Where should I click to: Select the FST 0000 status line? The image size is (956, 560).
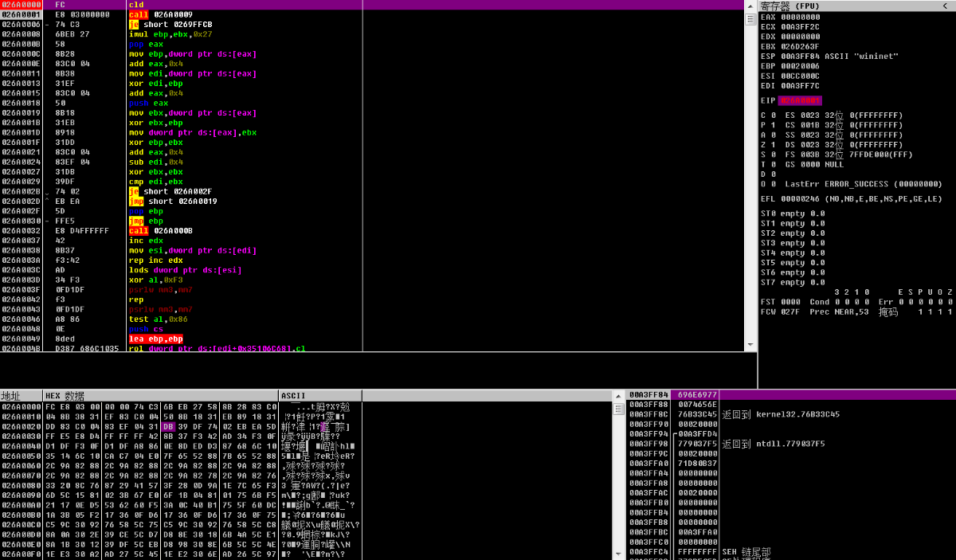[856, 302]
